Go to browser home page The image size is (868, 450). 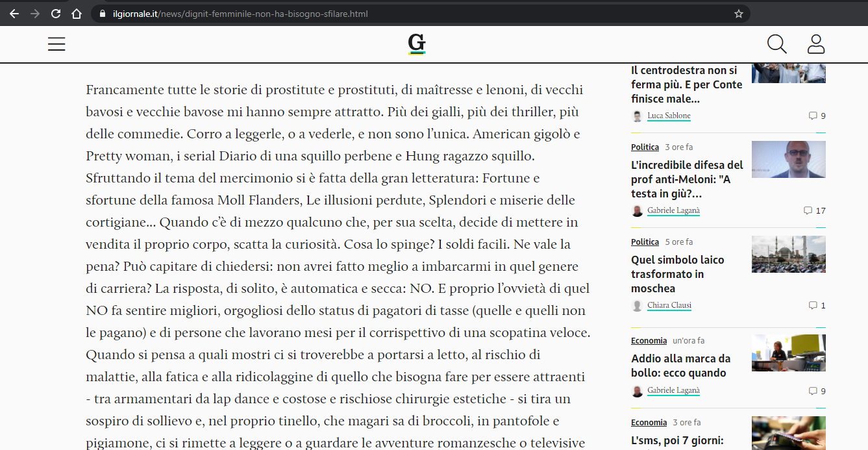coord(77,14)
